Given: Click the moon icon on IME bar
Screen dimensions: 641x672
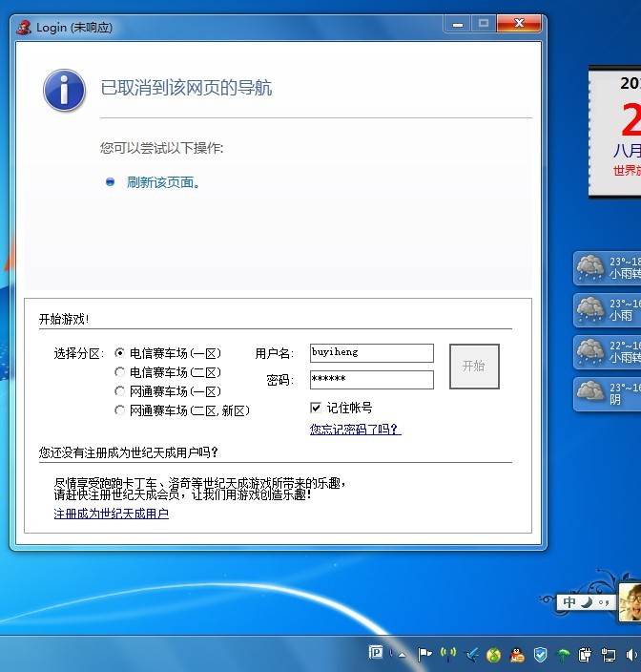Looking at the screenshot, I should click(587, 602).
